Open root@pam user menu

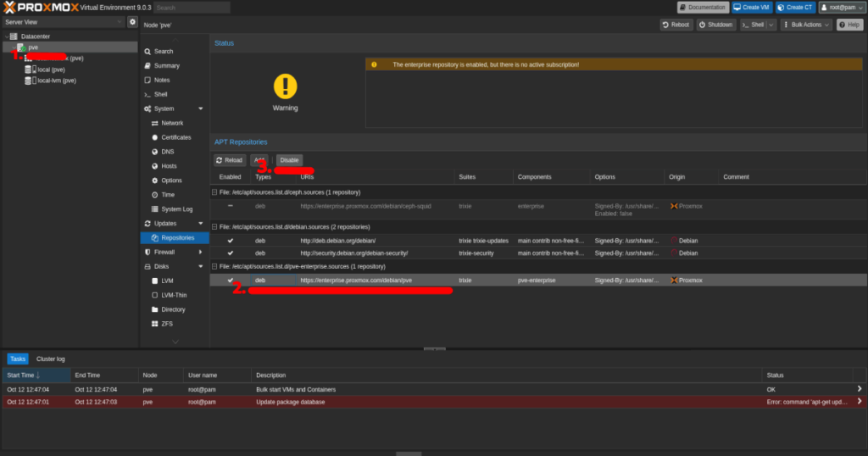pos(842,8)
